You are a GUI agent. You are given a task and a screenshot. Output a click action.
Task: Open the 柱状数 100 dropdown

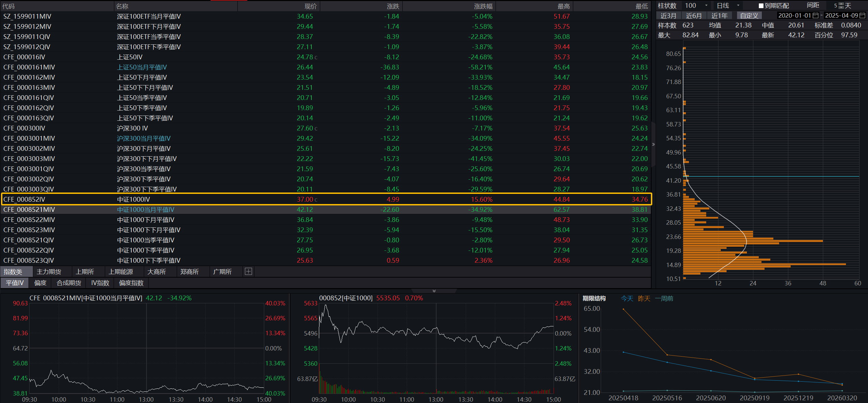(x=706, y=6)
